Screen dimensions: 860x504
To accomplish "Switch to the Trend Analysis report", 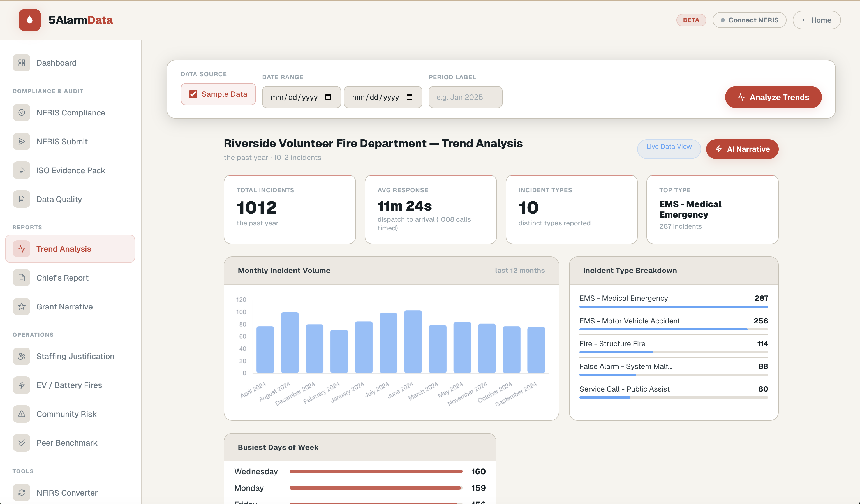I will (64, 249).
